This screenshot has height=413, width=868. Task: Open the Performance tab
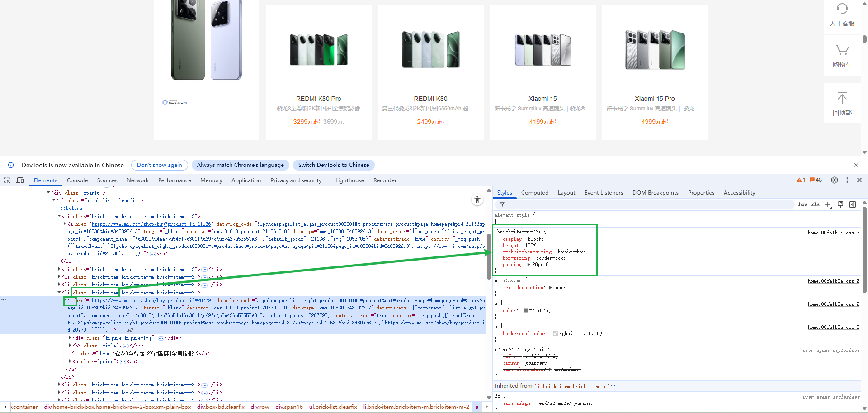(175, 180)
